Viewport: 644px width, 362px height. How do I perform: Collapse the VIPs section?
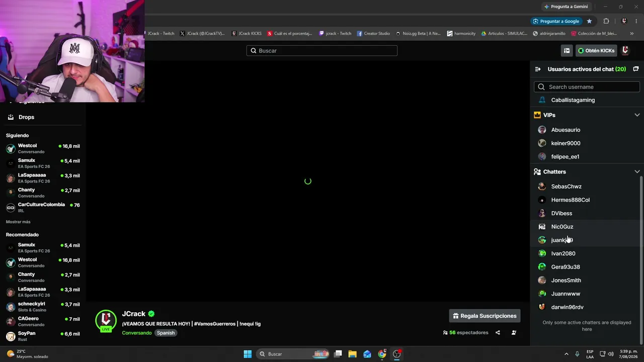pyautogui.click(x=637, y=115)
